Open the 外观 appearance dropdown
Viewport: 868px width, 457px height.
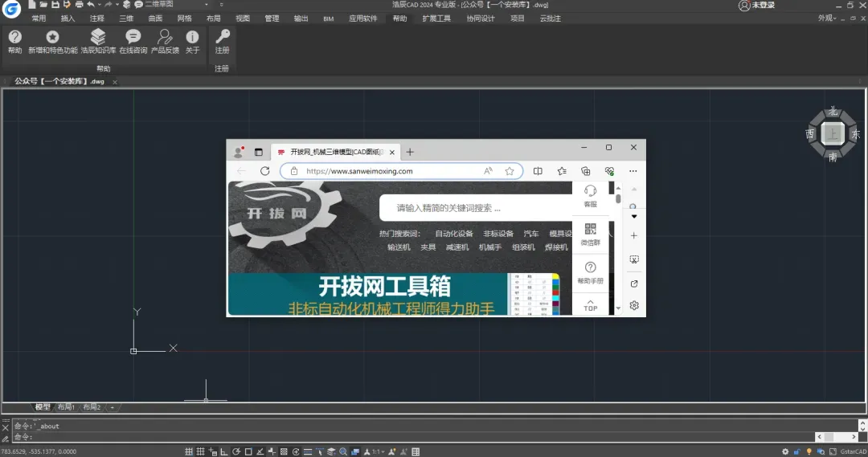tap(827, 18)
